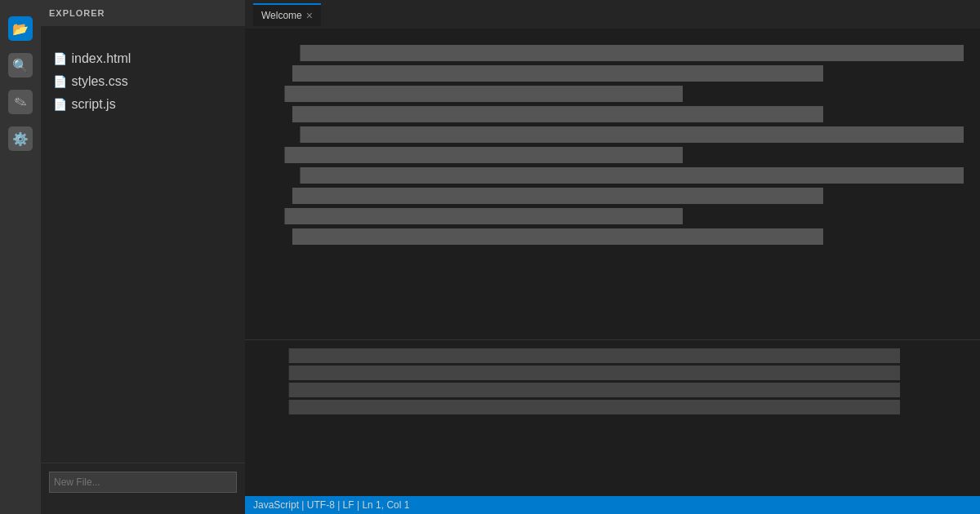The height and width of the screenshot is (514, 980).
Task: Select the Search magnifier icon
Action: (x=20, y=65)
